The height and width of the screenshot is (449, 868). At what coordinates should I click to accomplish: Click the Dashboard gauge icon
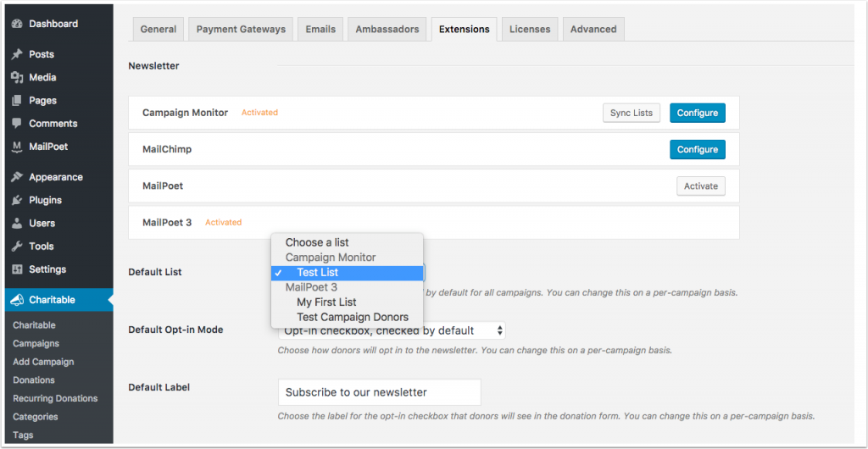tap(17, 24)
